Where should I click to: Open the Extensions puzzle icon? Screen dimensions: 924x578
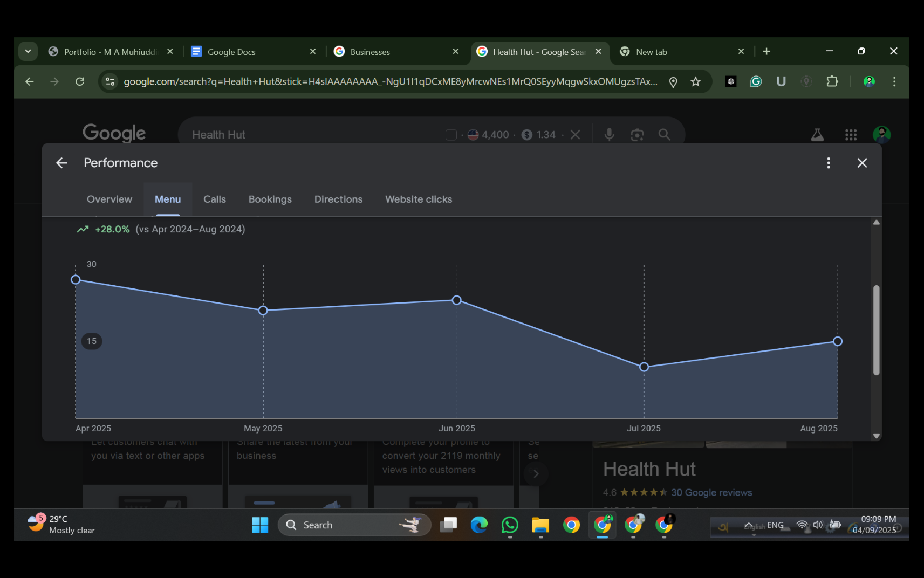(832, 82)
